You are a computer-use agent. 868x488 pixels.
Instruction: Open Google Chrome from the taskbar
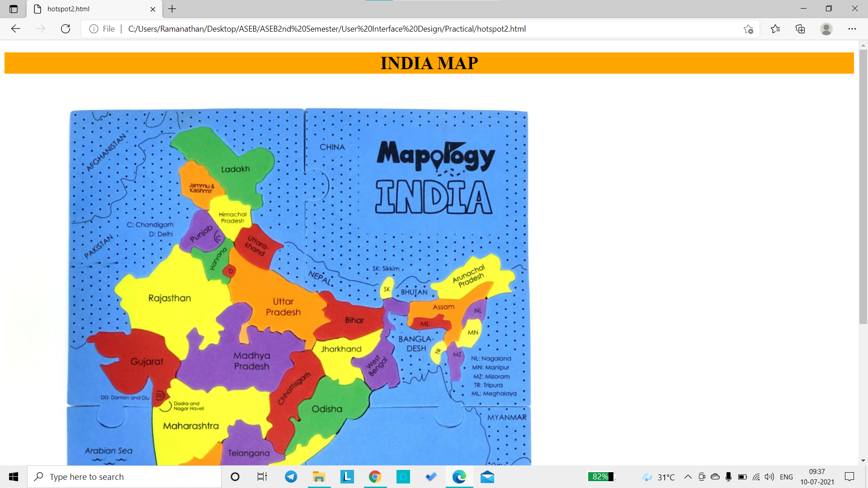(x=375, y=477)
